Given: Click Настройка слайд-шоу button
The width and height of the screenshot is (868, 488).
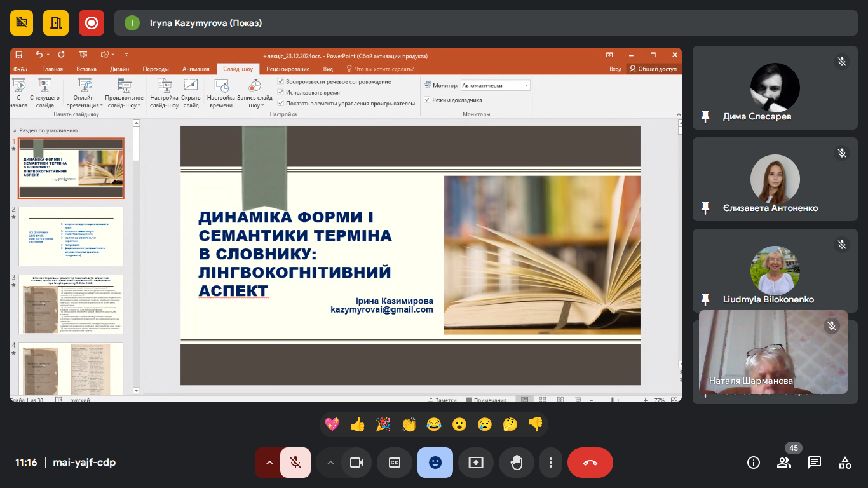Looking at the screenshot, I should 165,93.
